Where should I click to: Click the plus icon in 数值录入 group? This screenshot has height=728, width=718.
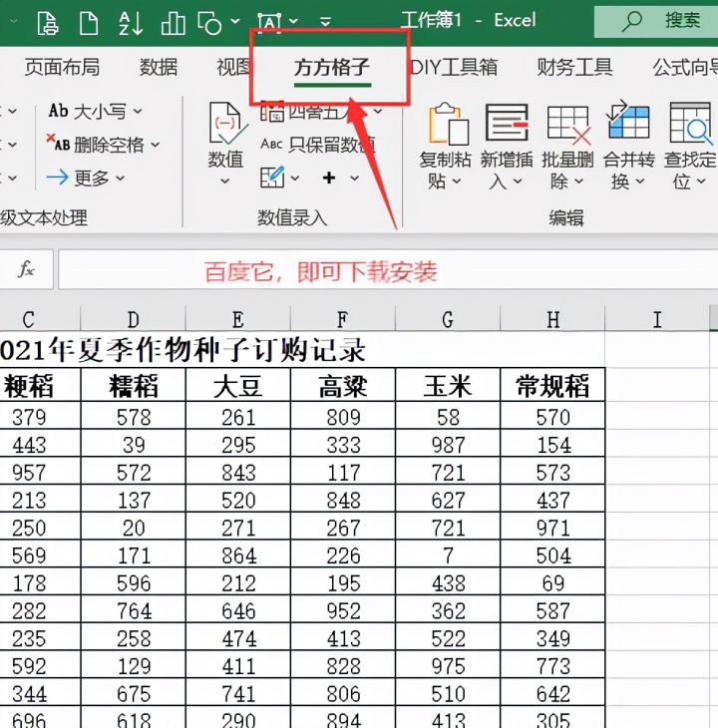tap(329, 178)
